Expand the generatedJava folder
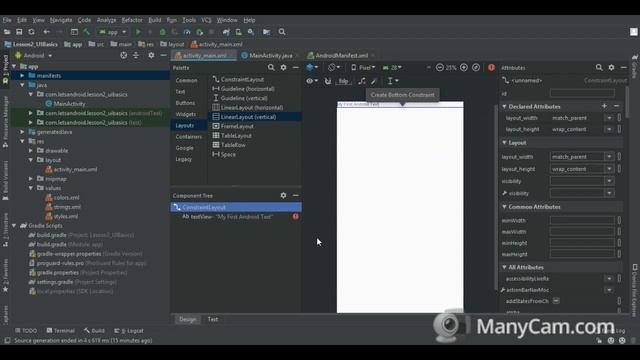Image resolution: width=640 pixels, height=360 pixels. (x=22, y=132)
